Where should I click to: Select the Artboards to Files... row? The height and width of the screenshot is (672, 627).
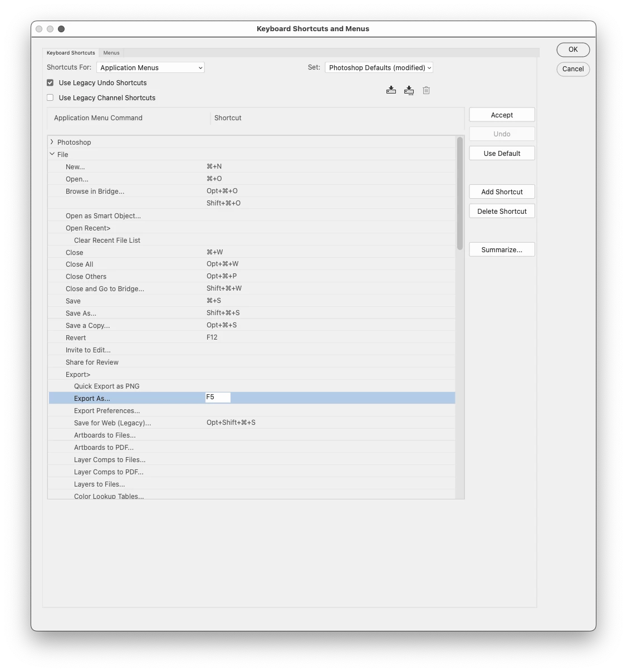pyautogui.click(x=252, y=435)
